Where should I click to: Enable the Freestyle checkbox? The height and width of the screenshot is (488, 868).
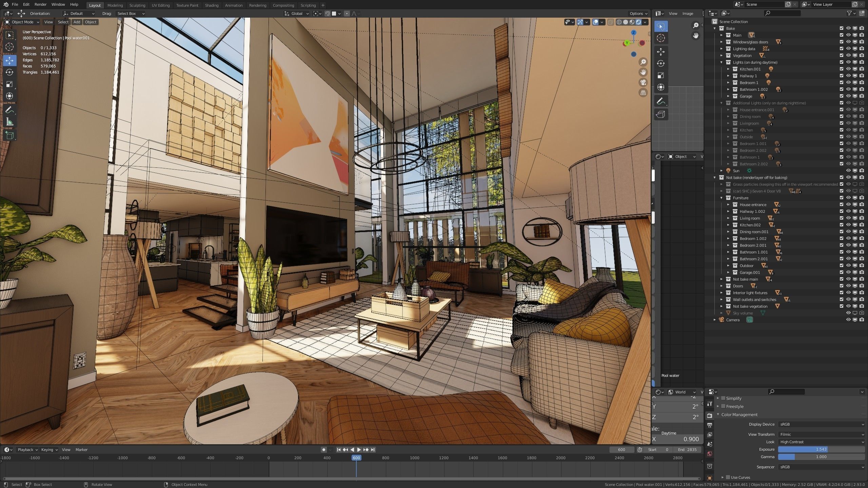pos(723,406)
